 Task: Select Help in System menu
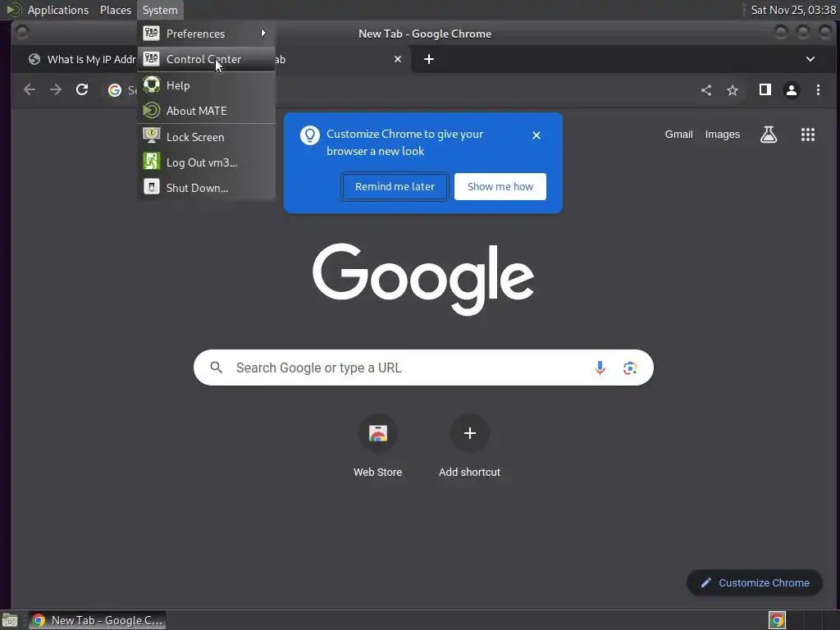(206, 85)
